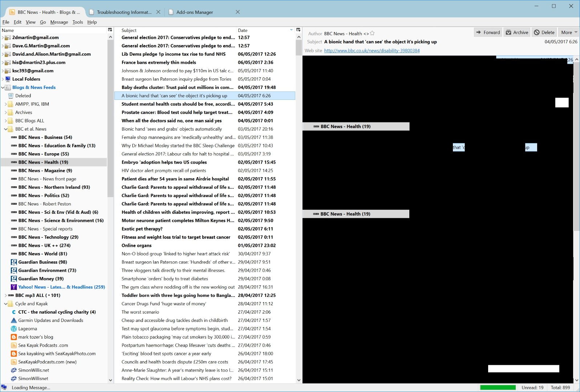
Task: Select the Online organs message
Action: pyautogui.click(x=137, y=245)
